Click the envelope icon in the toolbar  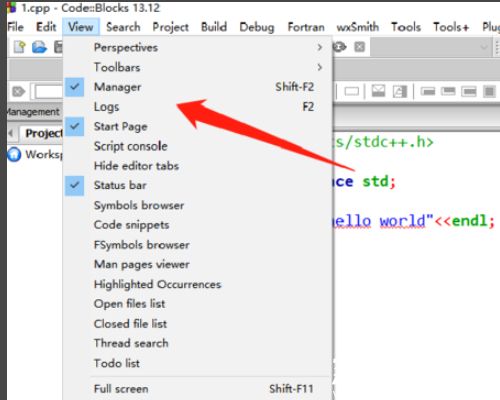coord(378,91)
